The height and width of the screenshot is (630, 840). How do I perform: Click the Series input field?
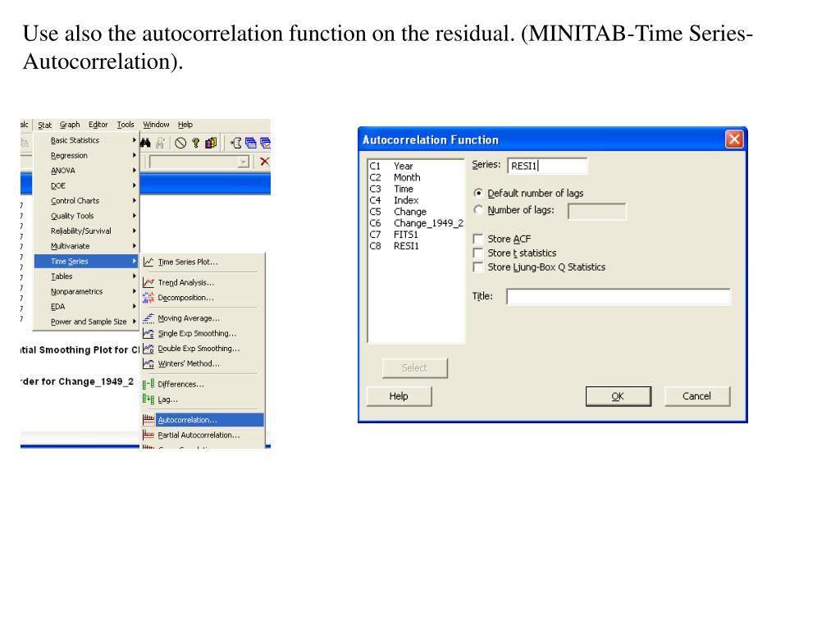point(547,166)
